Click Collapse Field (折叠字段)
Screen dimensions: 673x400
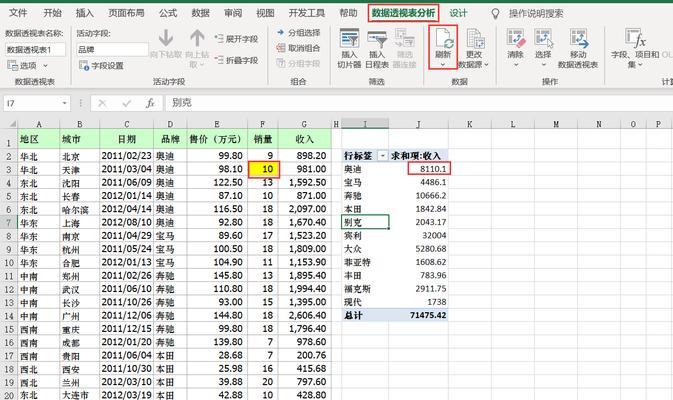(236, 60)
